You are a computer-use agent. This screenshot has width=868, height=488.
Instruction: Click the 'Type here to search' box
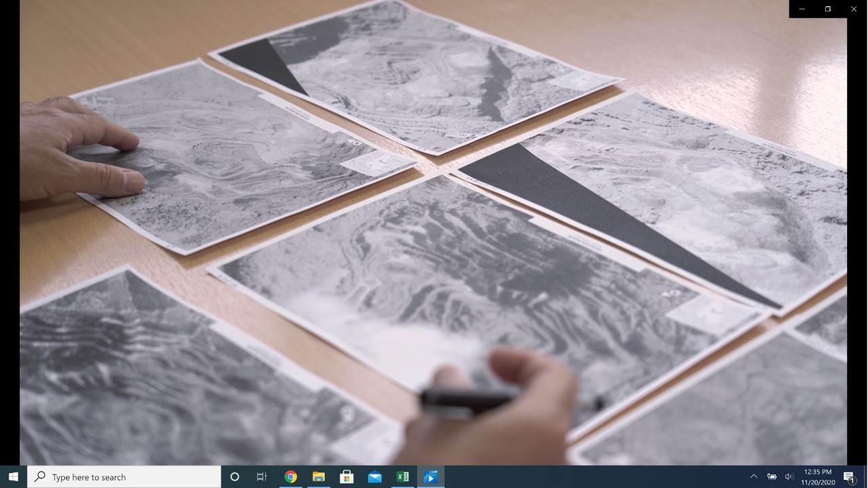tap(124, 477)
